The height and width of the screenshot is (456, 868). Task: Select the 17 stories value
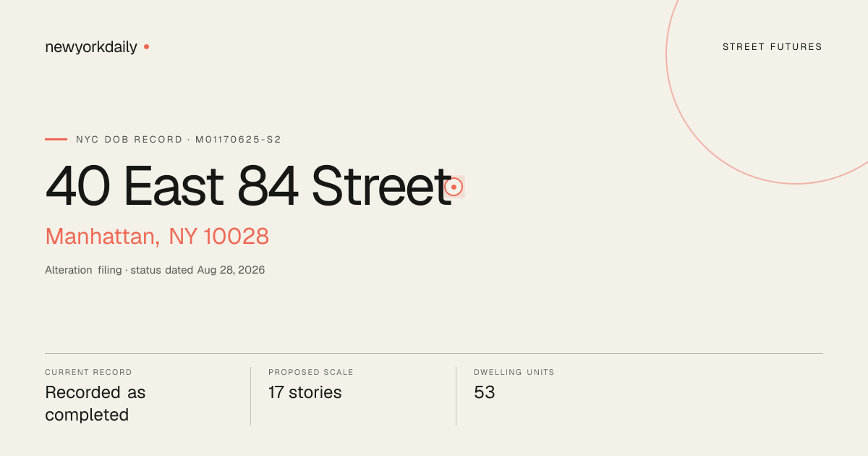[305, 392]
